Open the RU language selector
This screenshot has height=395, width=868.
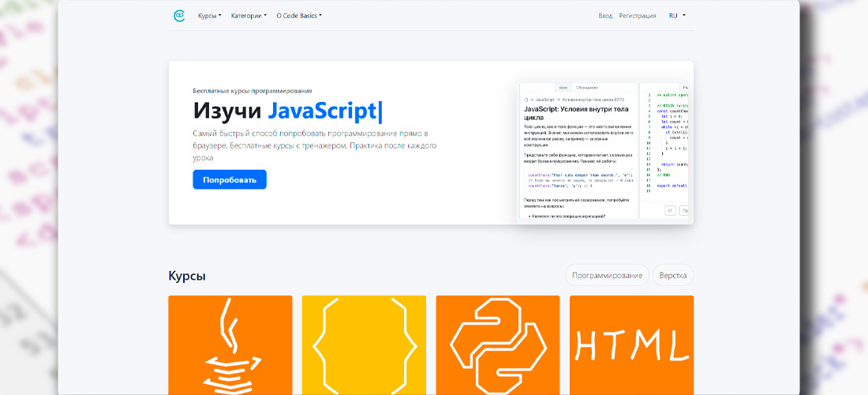point(677,16)
